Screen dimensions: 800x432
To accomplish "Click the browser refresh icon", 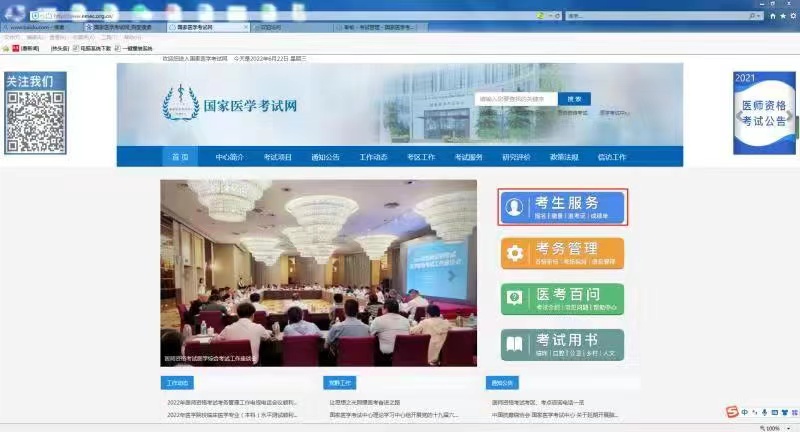I will tap(557, 16).
